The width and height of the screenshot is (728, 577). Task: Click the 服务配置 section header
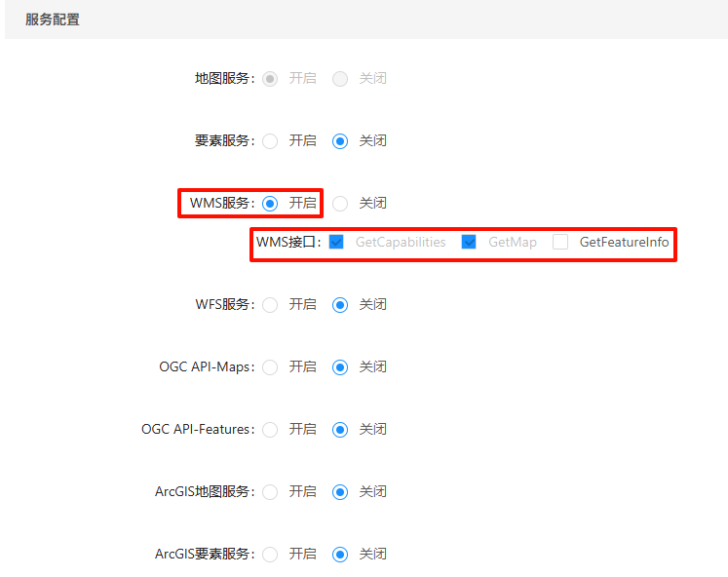53,19
